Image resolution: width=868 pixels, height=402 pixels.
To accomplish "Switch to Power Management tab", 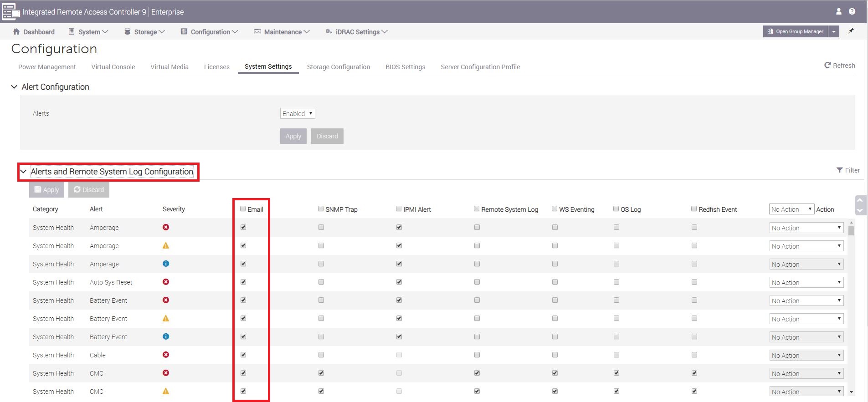I will point(47,67).
